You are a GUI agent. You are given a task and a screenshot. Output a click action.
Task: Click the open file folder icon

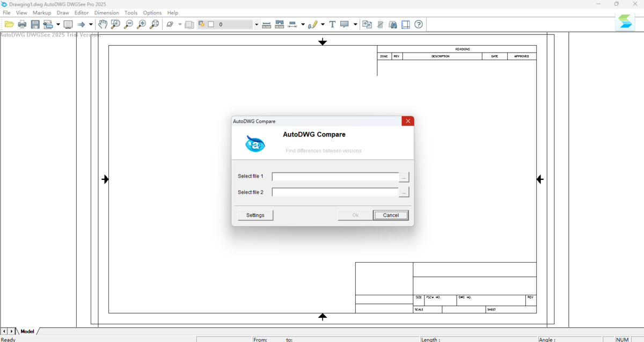(x=9, y=24)
